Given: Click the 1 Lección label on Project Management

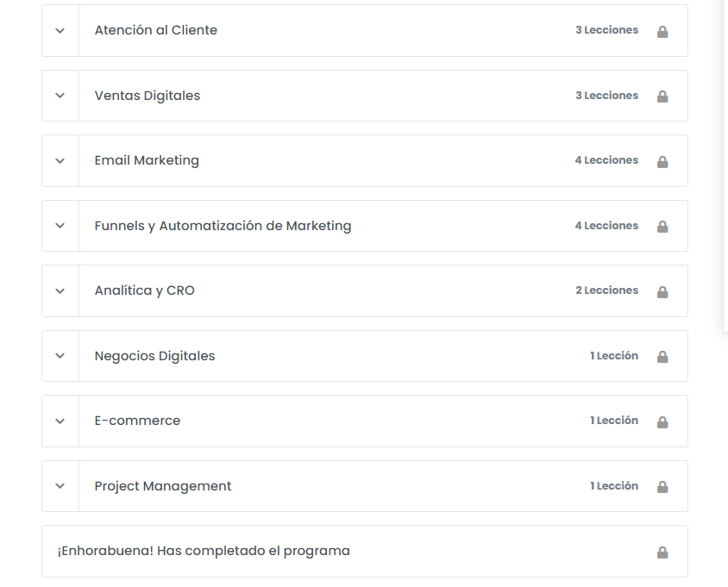Looking at the screenshot, I should (614, 486).
